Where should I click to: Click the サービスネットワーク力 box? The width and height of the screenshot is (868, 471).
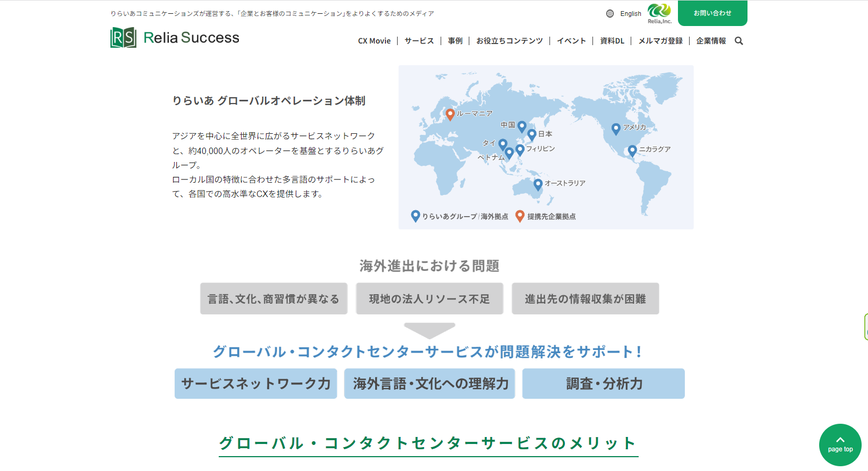point(256,383)
